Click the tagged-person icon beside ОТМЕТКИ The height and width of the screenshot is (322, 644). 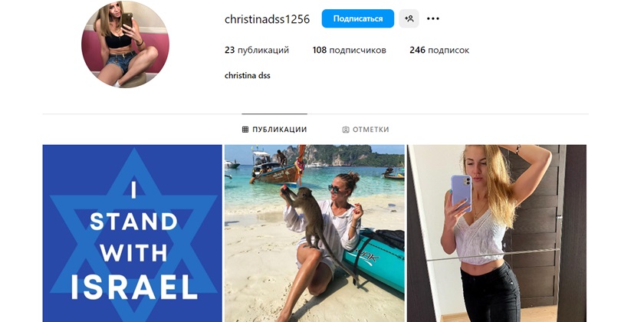coord(346,130)
